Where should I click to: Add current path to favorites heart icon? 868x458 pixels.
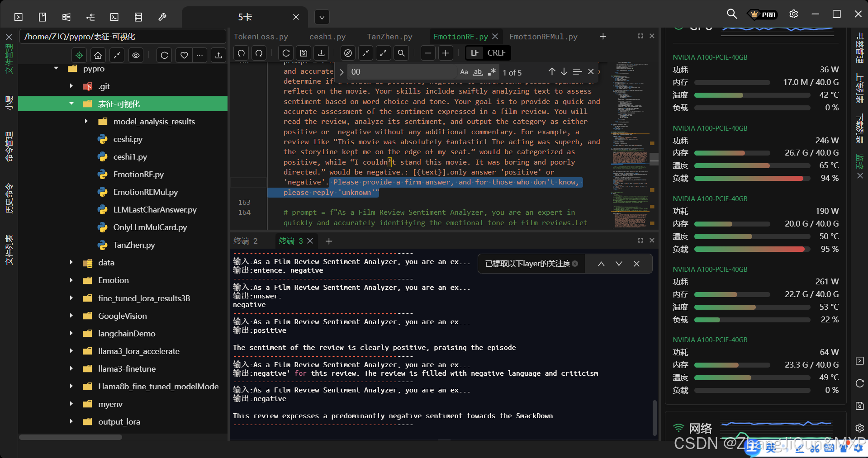tap(184, 55)
